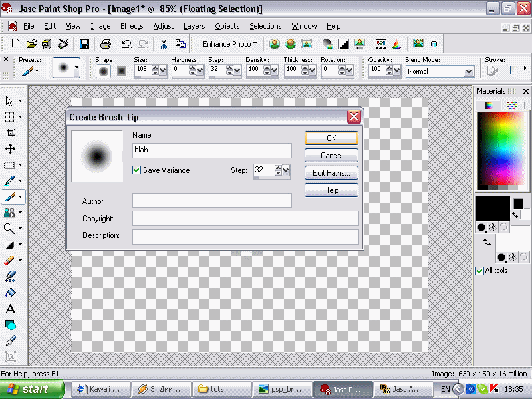Click the histogram adjustment toolbar icon
Screen dimensions: 532x399
tap(381, 44)
